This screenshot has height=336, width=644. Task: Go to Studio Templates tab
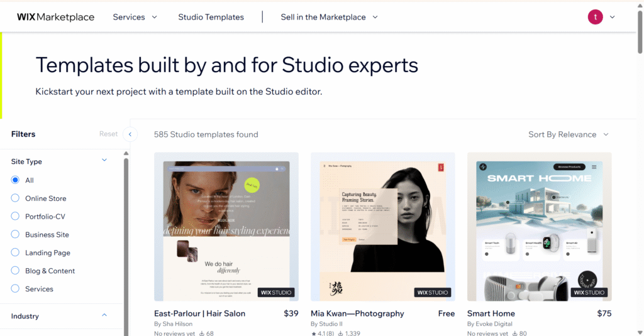(211, 17)
